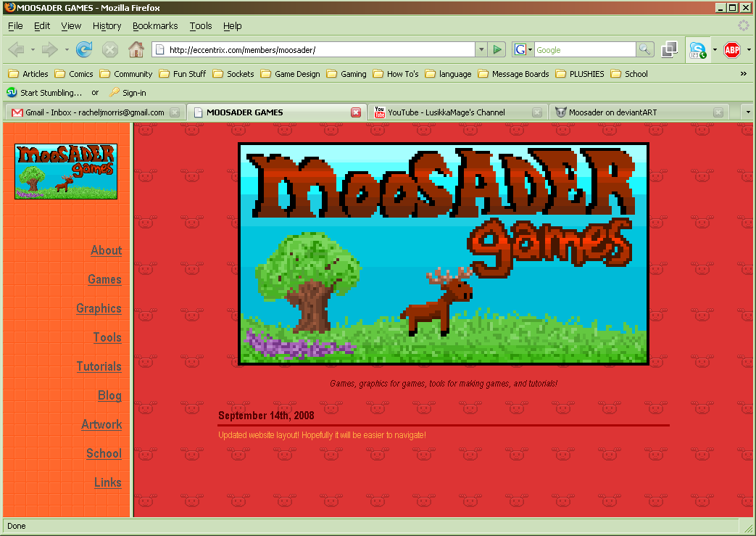The width and height of the screenshot is (756, 536).
Task: Go to the Graphics page link
Action: point(99,308)
